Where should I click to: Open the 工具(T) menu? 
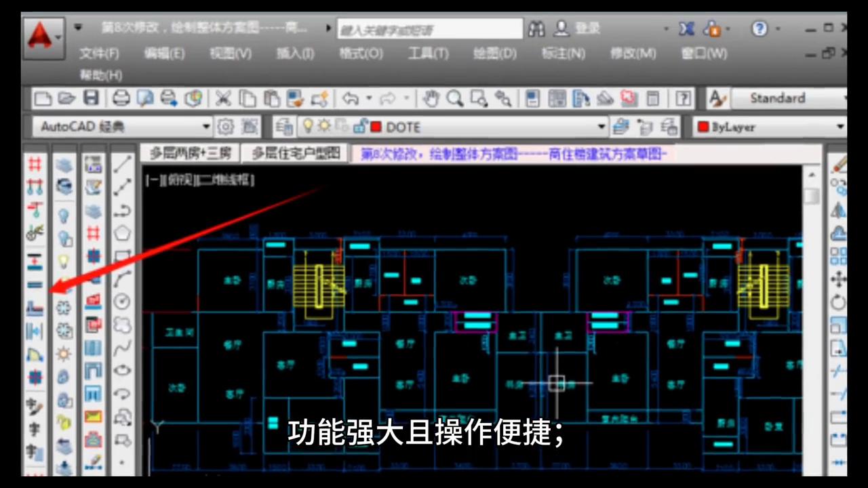[427, 54]
